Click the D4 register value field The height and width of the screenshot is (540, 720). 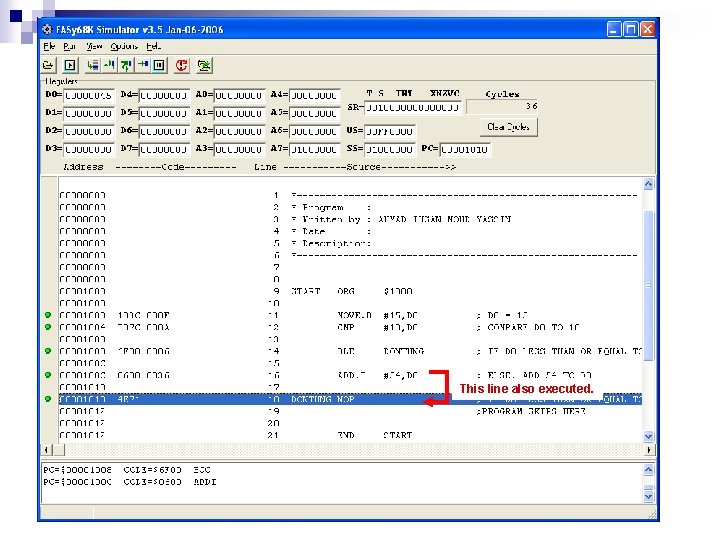164,96
